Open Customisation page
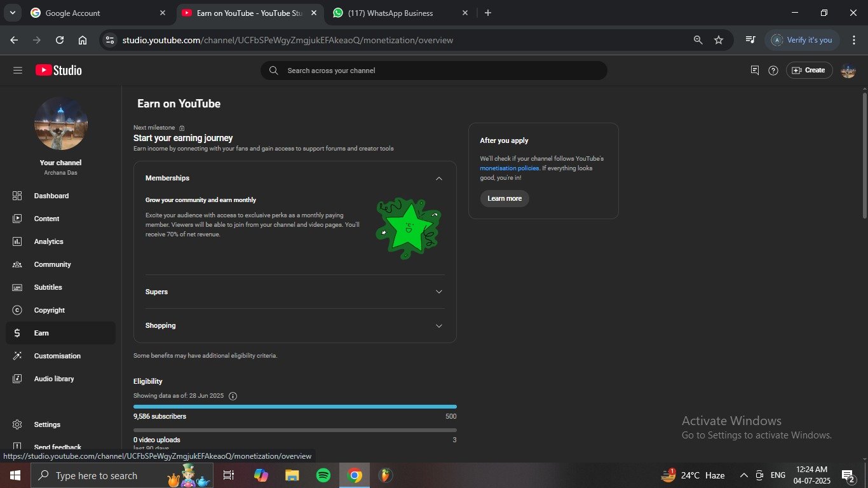This screenshot has width=868, height=488. point(60,356)
